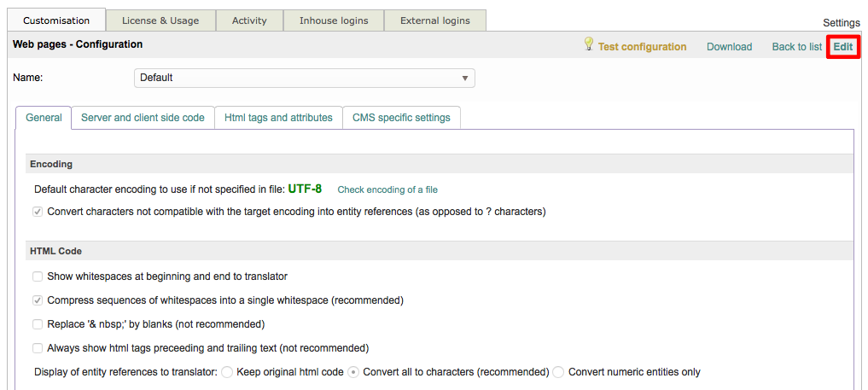
Task: Download the configuration
Action: [x=729, y=47]
